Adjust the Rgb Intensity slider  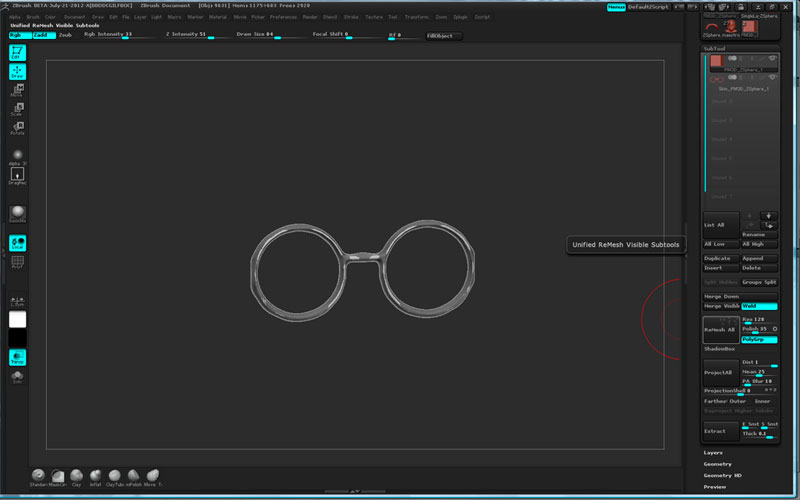coord(118,35)
